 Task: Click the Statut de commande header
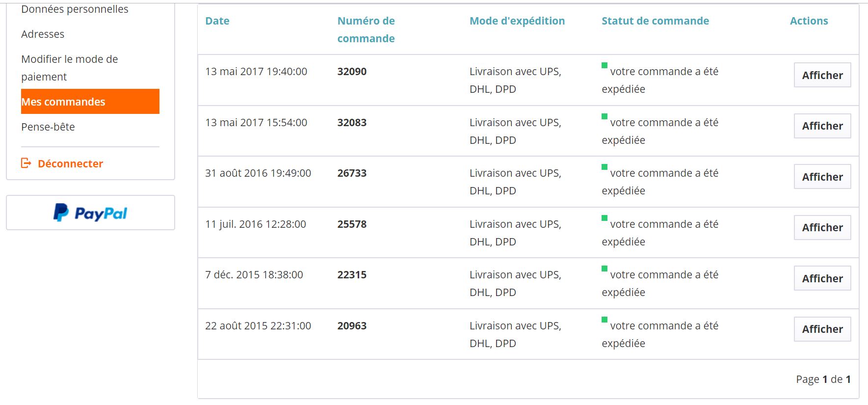coord(655,21)
